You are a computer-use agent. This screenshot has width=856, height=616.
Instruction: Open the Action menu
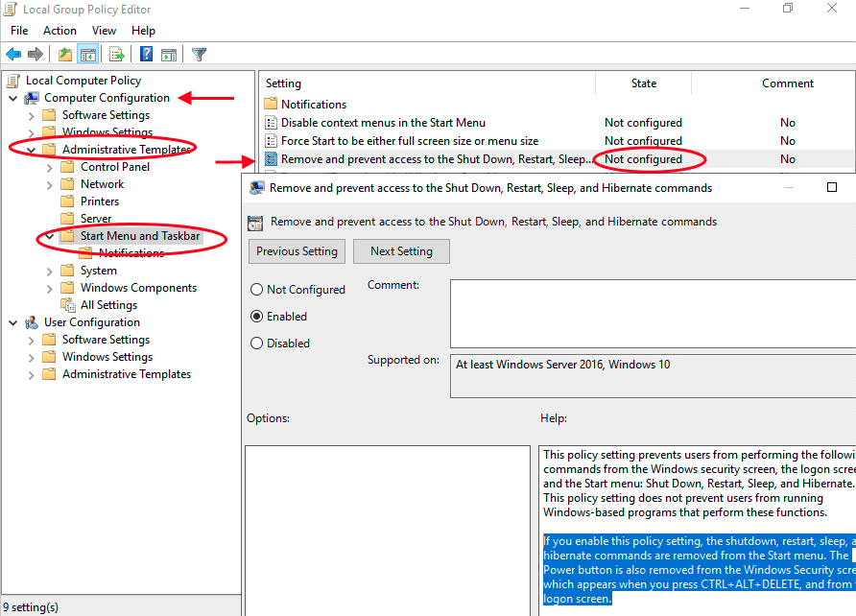click(x=59, y=30)
